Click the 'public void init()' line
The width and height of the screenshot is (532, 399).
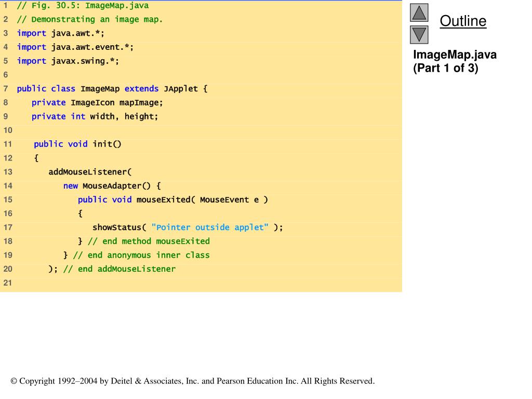point(77,144)
